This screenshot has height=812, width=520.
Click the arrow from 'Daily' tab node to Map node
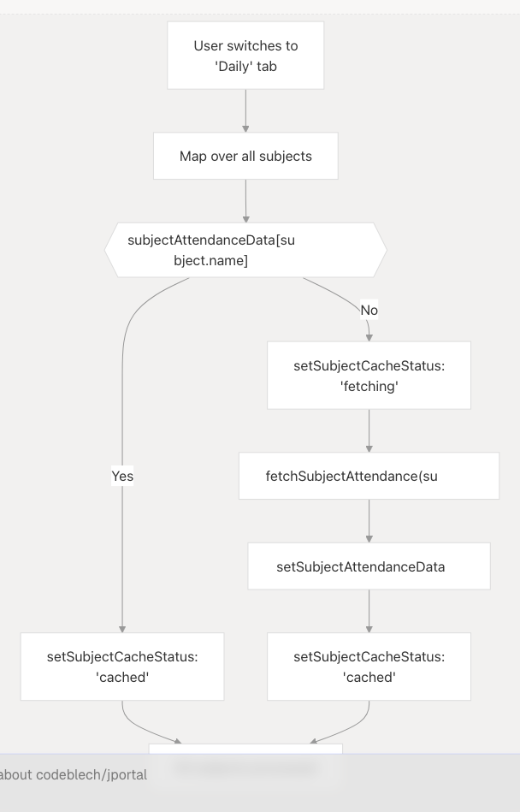point(245,110)
